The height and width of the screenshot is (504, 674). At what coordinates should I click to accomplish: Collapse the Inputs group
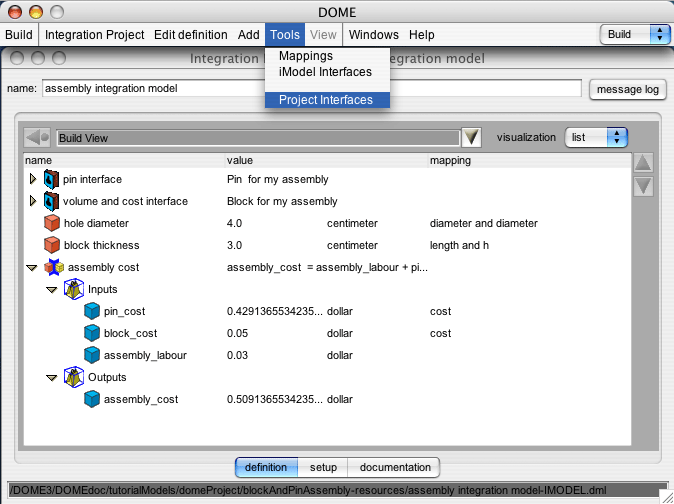[52, 290]
